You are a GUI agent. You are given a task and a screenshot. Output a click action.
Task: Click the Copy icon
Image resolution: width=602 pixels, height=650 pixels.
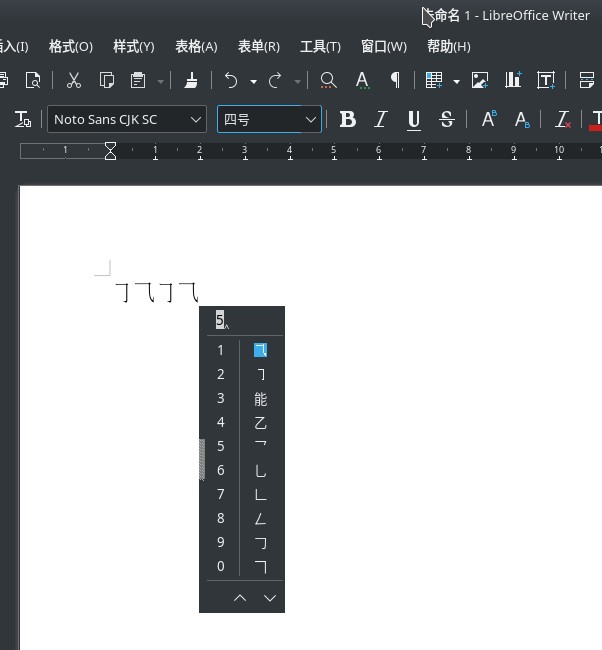tap(107, 80)
